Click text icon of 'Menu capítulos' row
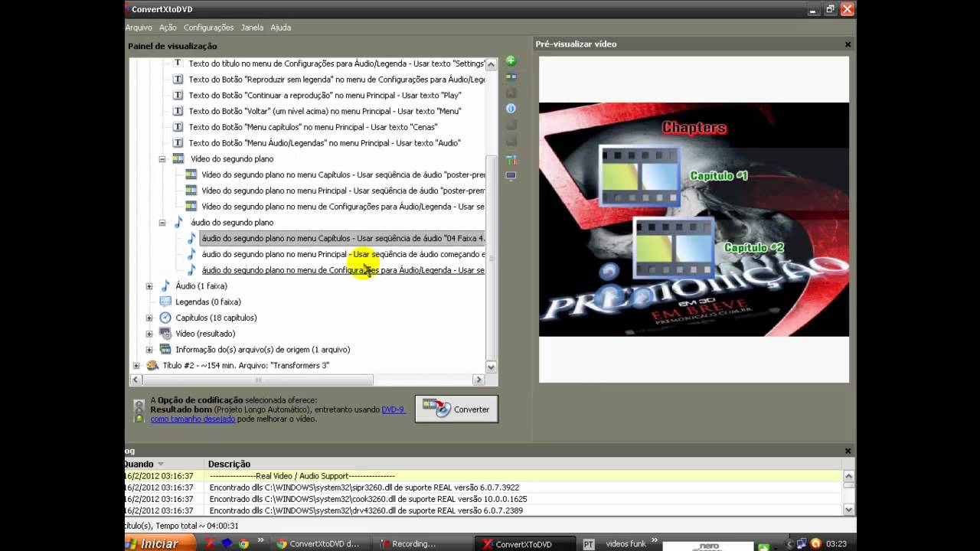 click(178, 127)
